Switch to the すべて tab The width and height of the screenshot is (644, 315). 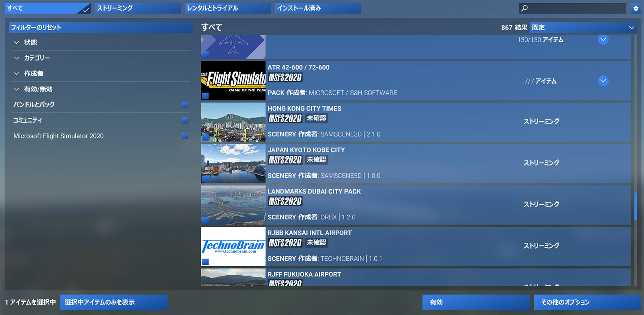click(47, 8)
